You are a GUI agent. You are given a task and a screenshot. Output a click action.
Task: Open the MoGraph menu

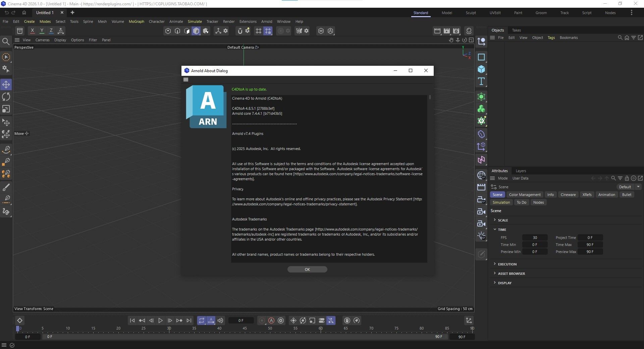(x=136, y=21)
